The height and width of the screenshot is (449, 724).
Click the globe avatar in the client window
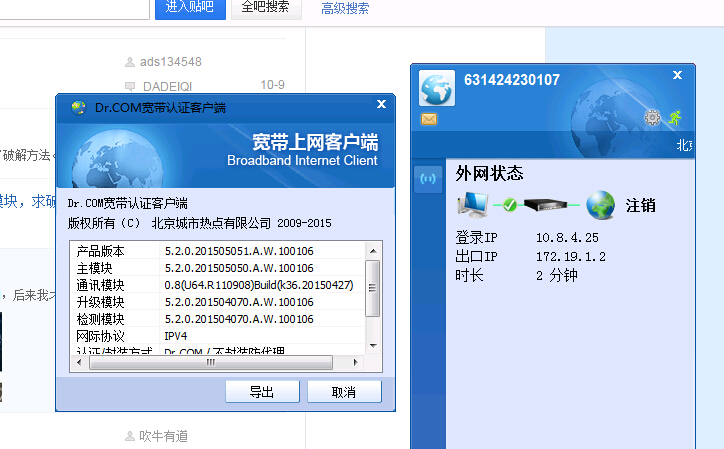[437, 88]
